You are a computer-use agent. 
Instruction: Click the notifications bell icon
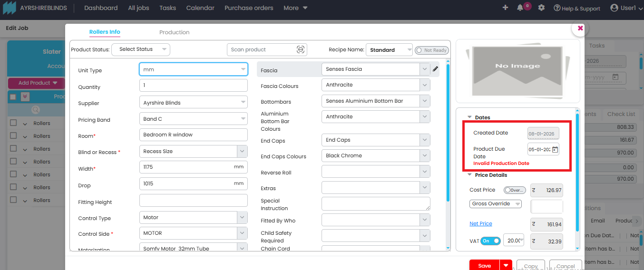(x=520, y=8)
